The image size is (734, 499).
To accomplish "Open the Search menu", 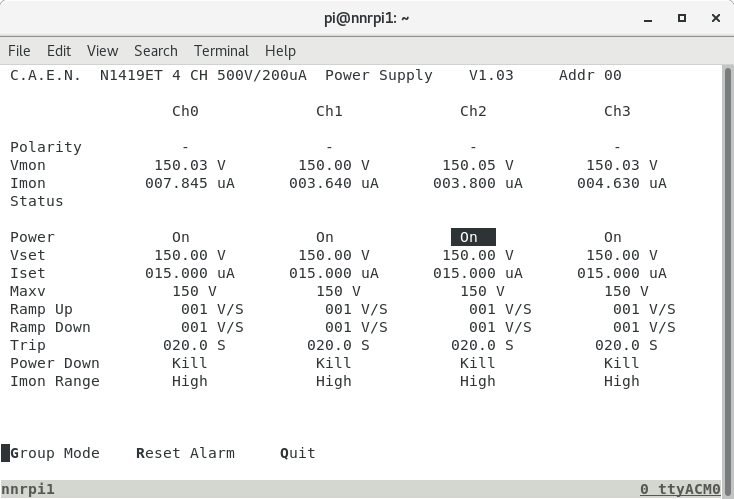I will 156,51.
